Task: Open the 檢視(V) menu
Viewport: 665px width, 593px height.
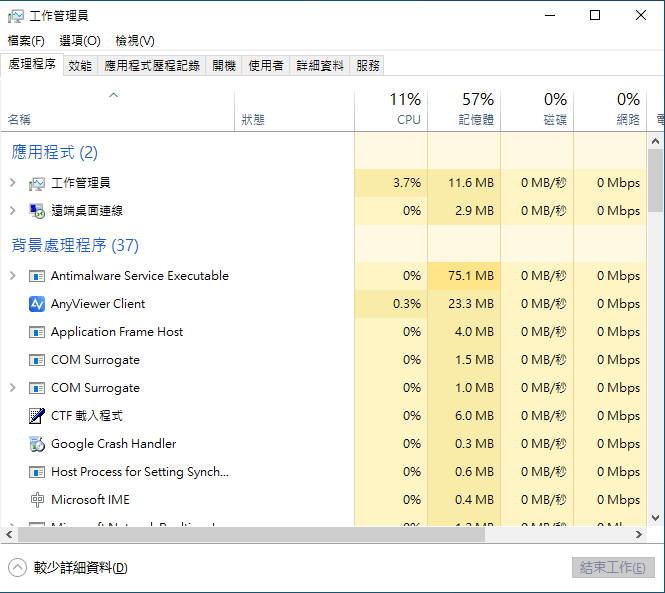Action: coord(135,41)
